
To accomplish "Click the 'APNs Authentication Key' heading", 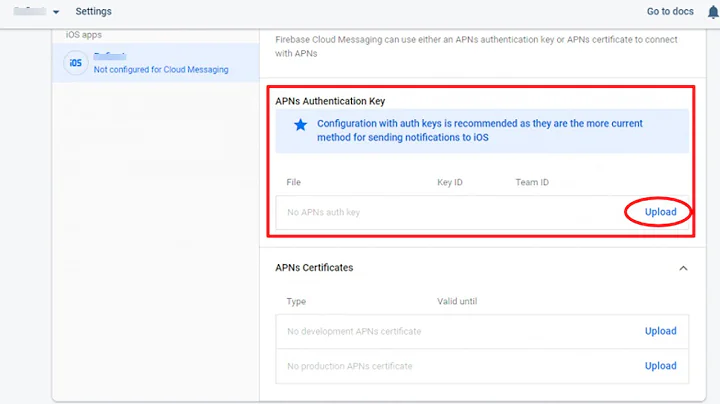I will pos(330,101).
